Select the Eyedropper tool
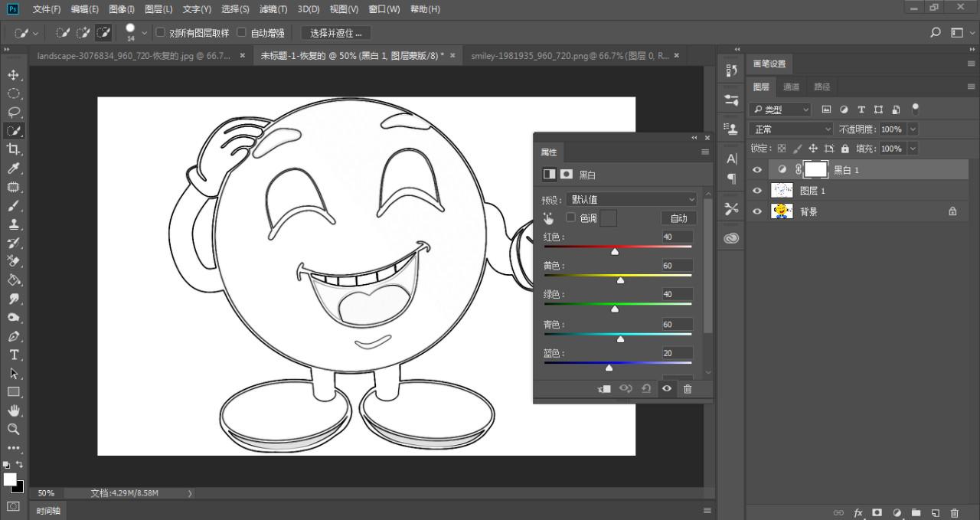This screenshot has height=520, width=980. coord(14,168)
